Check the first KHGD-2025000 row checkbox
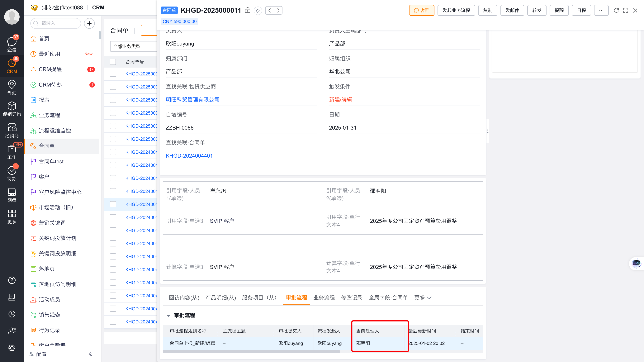The image size is (644, 362). tap(113, 74)
